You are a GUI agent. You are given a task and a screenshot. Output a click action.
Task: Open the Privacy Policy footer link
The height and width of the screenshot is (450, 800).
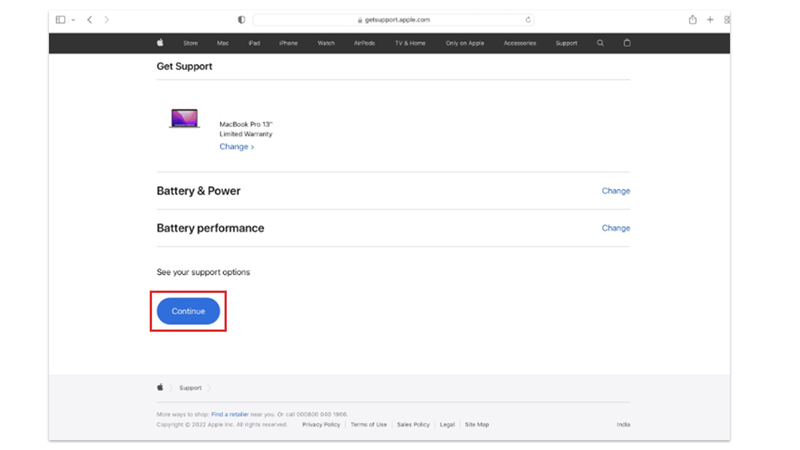[x=321, y=424]
